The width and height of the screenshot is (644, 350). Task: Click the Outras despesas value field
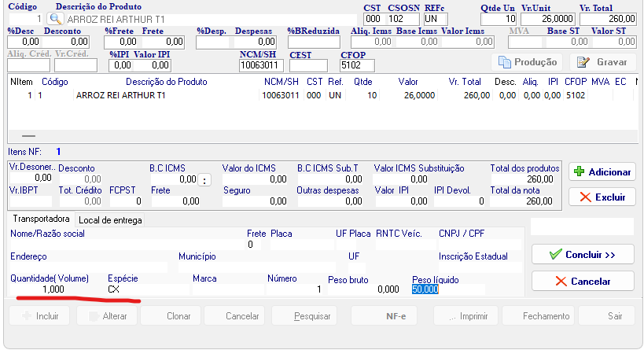coord(330,201)
